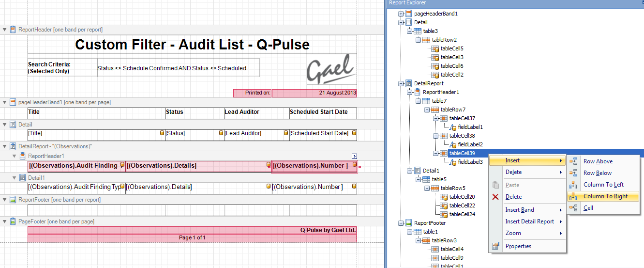Open the Insert submenu
This screenshot has height=268, width=644.
(527, 160)
